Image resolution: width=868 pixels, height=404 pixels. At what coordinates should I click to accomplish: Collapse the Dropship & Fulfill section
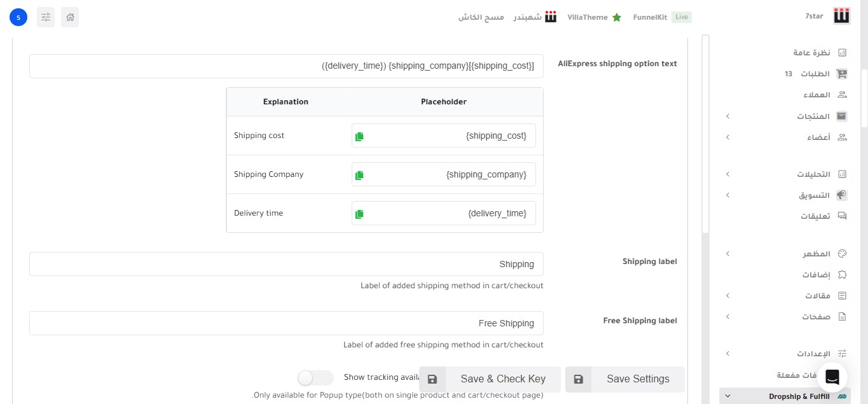[x=728, y=396]
